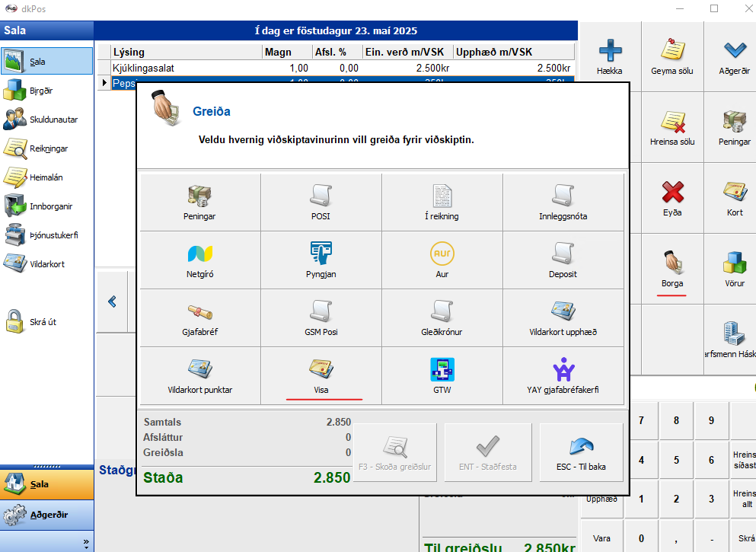Switch to Aðgerðir bottom panel tab
756x552 pixels.
click(x=46, y=515)
